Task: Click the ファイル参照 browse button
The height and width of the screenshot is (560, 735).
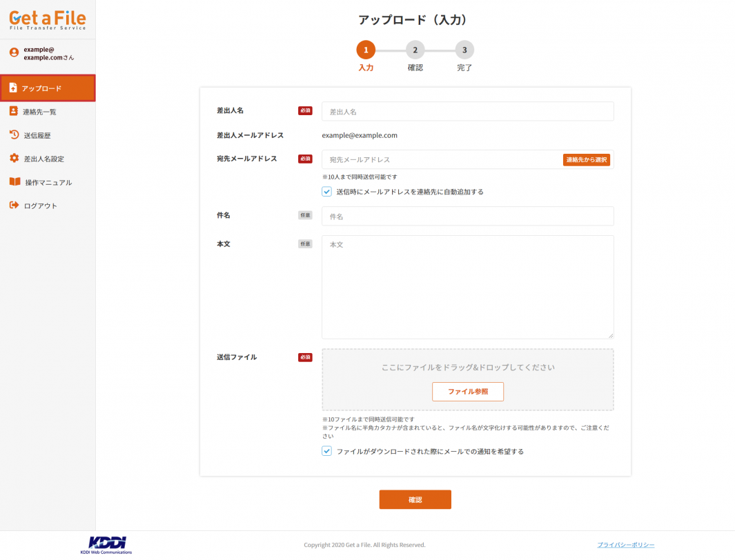Action: click(467, 392)
